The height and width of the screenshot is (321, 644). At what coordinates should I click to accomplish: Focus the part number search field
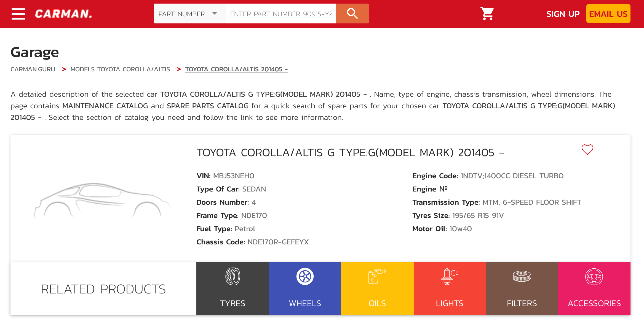pos(280,14)
